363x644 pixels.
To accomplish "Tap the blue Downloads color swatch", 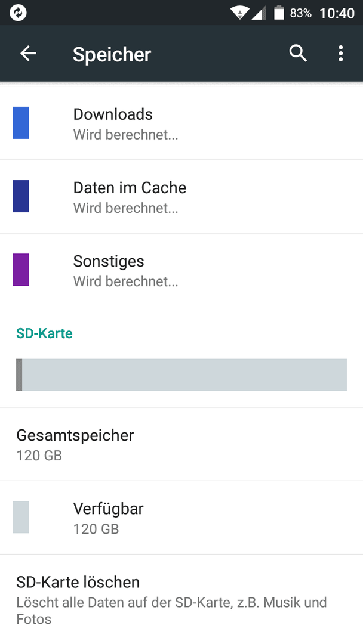I will tap(20, 123).
